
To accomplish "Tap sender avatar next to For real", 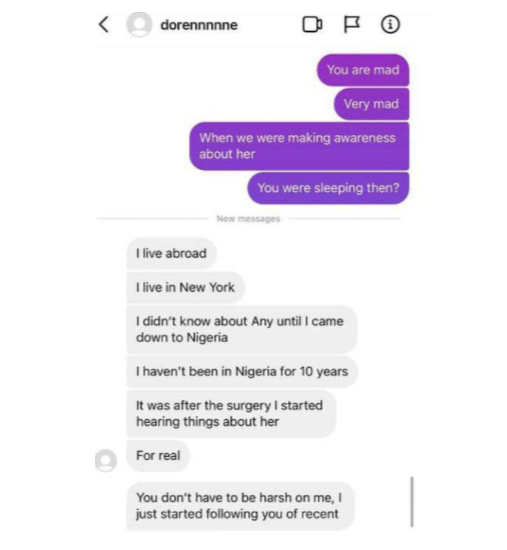I will (x=106, y=460).
